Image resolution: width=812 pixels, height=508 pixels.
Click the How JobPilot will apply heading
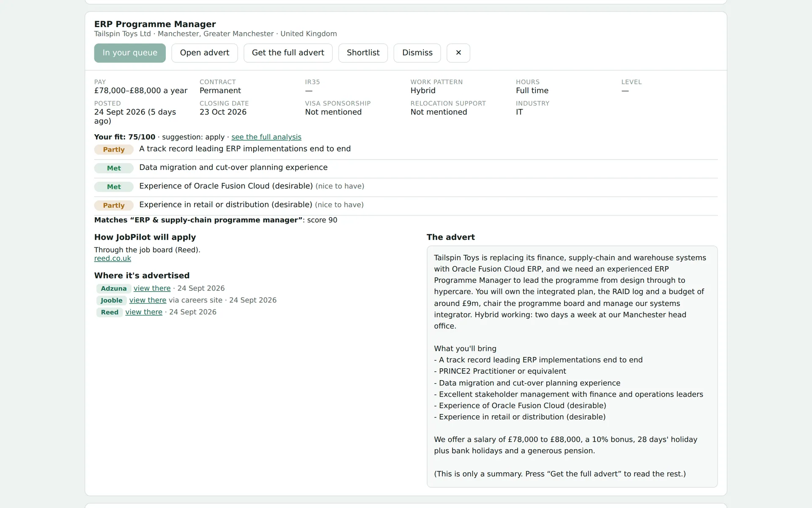click(145, 237)
